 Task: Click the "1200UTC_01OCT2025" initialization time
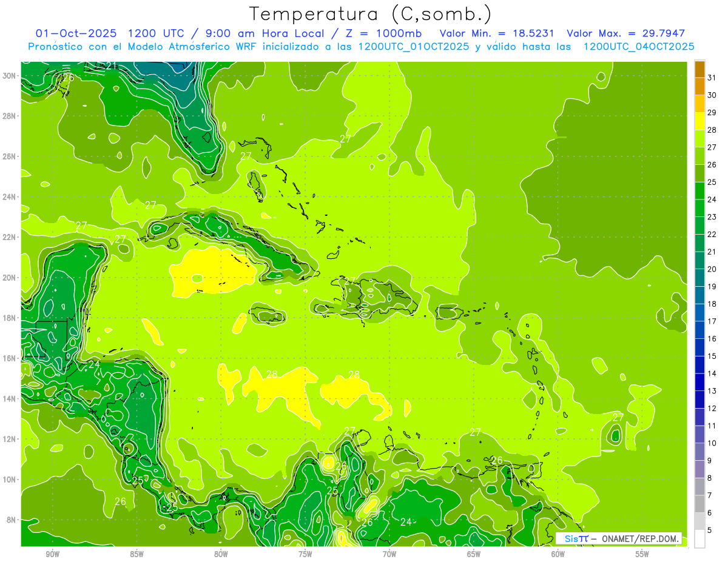(x=414, y=47)
